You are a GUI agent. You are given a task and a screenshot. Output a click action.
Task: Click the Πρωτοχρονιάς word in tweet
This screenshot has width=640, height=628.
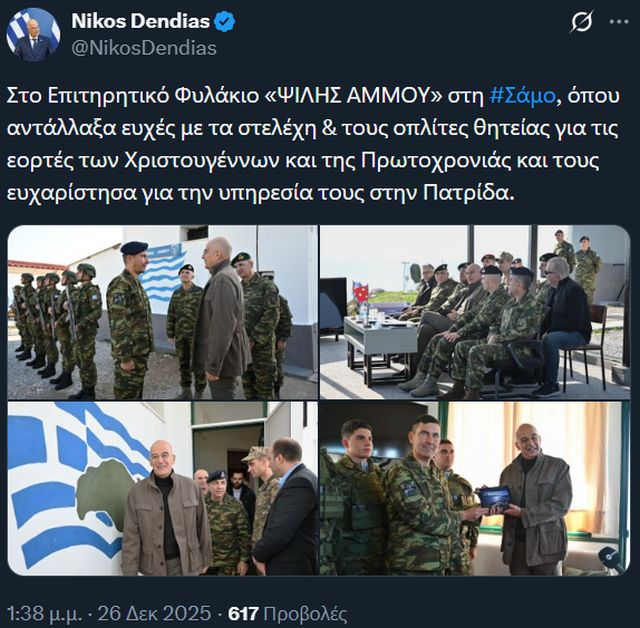437,161
